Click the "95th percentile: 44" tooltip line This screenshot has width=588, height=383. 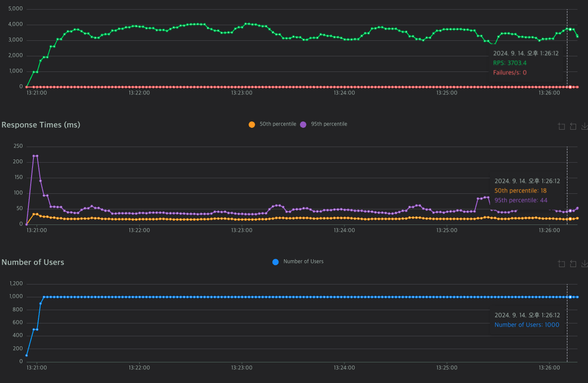click(x=521, y=200)
